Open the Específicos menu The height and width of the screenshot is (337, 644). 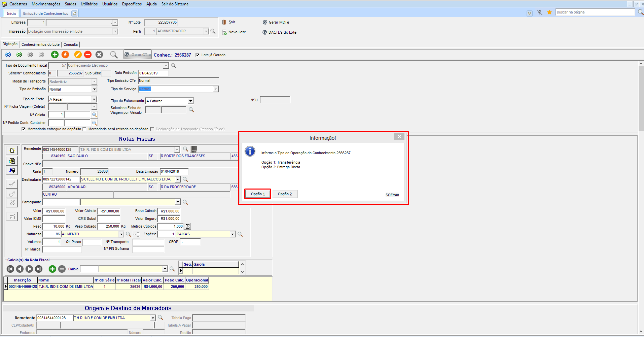(x=132, y=4)
